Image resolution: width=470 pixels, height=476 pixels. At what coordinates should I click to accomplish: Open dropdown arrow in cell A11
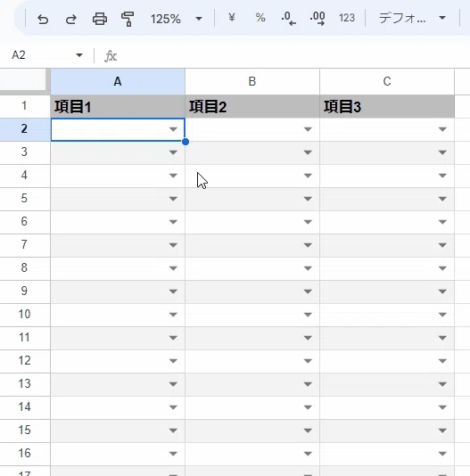point(173,338)
